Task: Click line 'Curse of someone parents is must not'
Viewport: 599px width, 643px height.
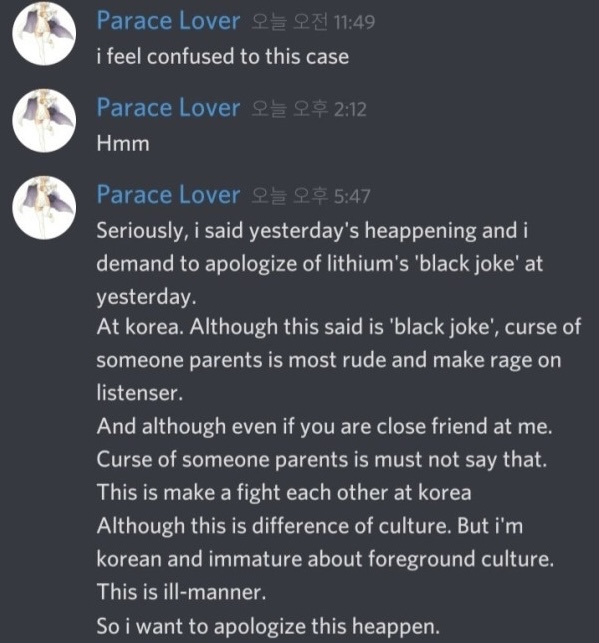Action: point(322,460)
